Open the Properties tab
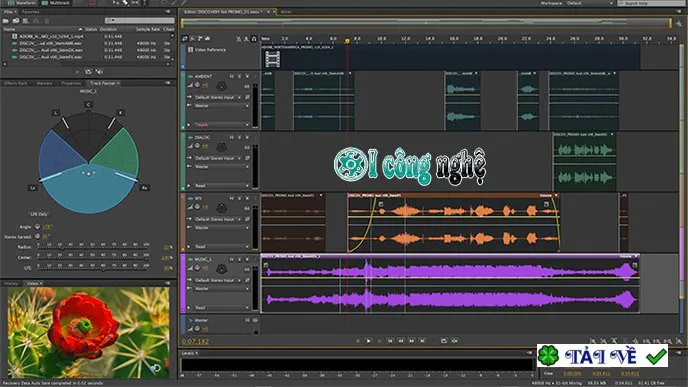The height and width of the screenshot is (387, 688). point(71,83)
